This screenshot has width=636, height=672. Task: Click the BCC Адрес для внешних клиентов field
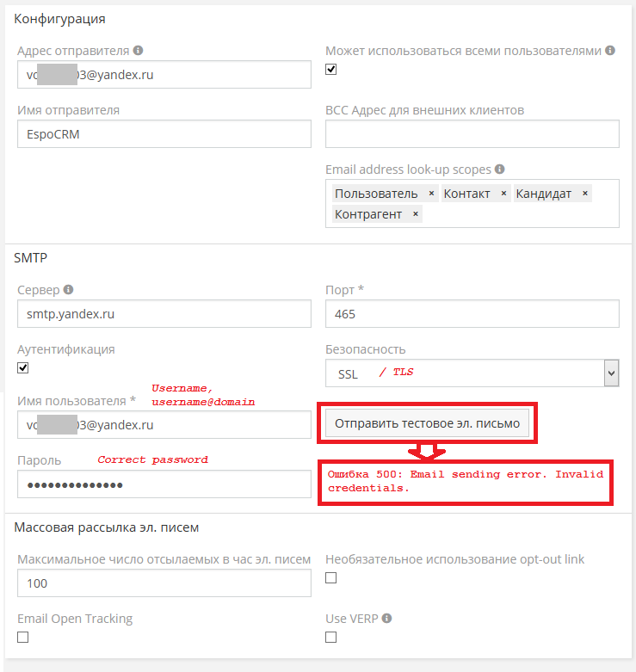pyautogui.click(x=472, y=134)
